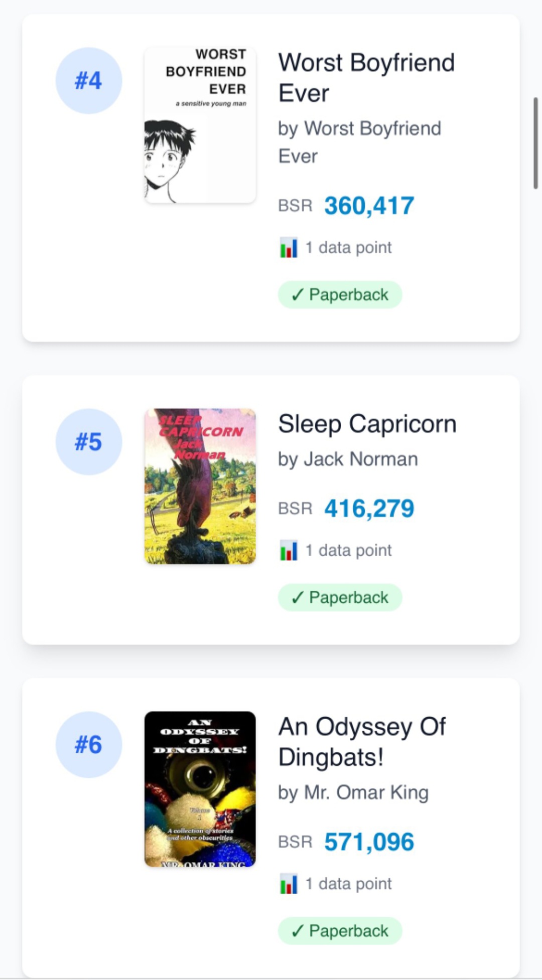Screen dimensions: 542x980
Task: Click bar chart icon for Sleep Capricorn
Action: tap(289, 550)
